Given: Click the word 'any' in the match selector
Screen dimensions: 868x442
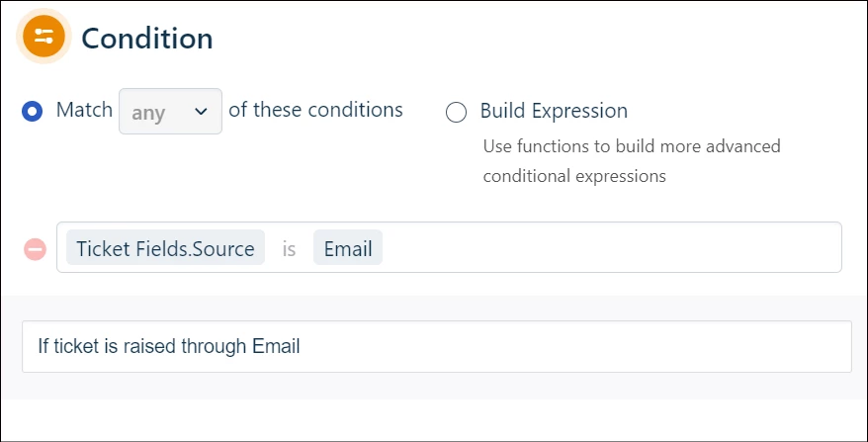Looking at the screenshot, I should point(148,113).
